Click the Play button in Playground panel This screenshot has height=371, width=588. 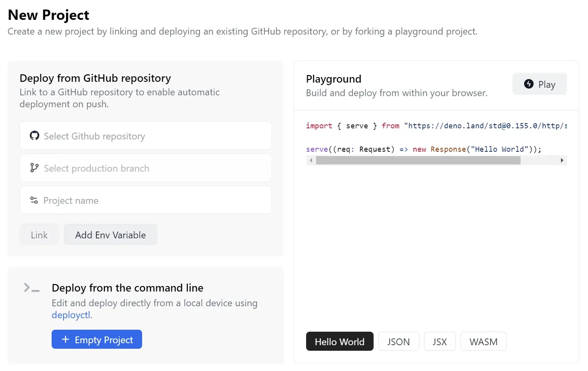click(x=540, y=84)
